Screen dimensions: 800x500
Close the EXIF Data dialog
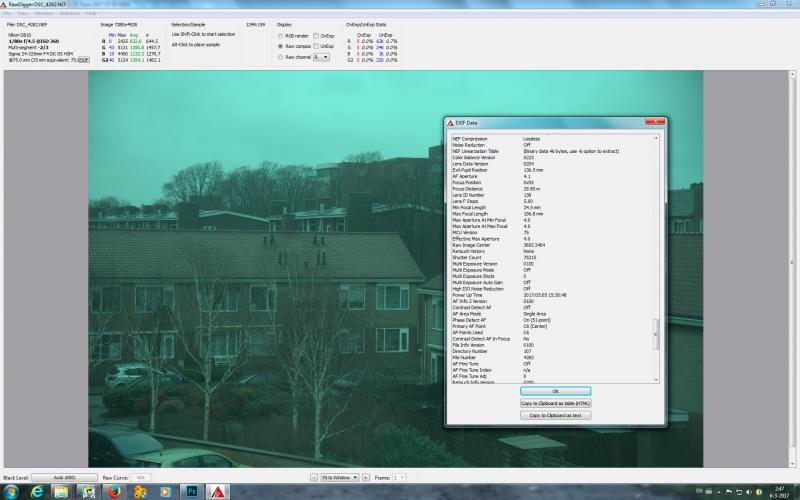pyautogui.click(x=655, y=122)
